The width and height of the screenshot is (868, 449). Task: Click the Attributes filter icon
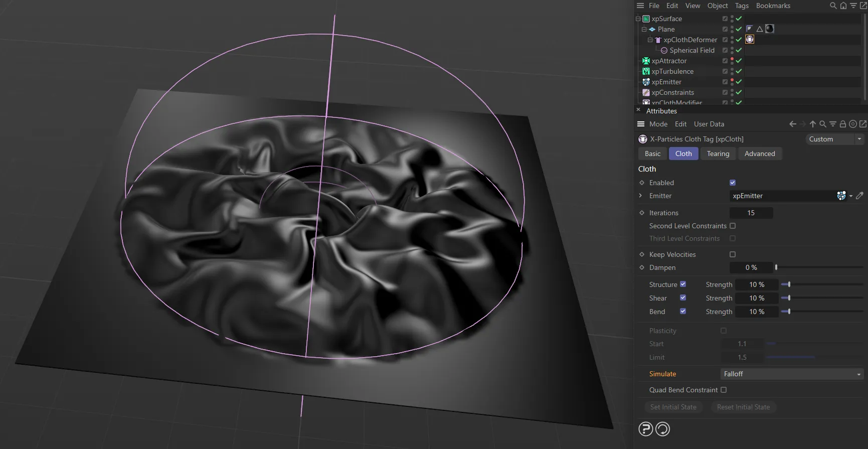point(833,124)
